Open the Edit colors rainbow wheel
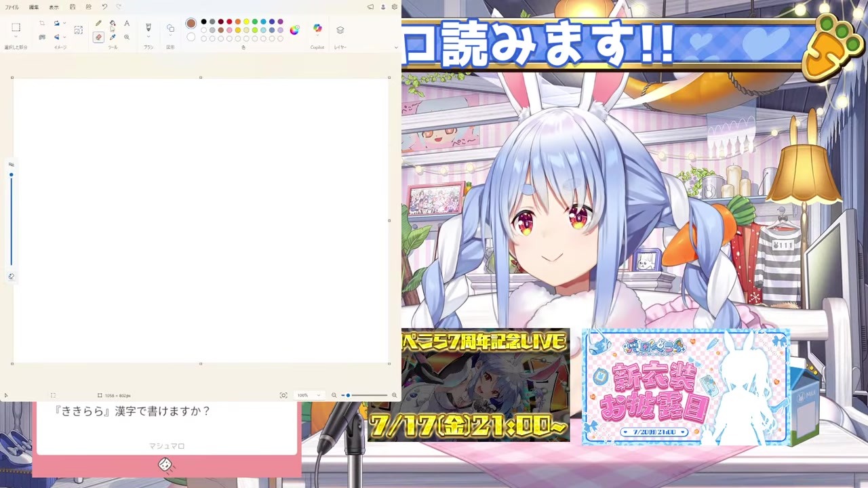The width and height of the screenshot is (868, 488). coord(294,30)
